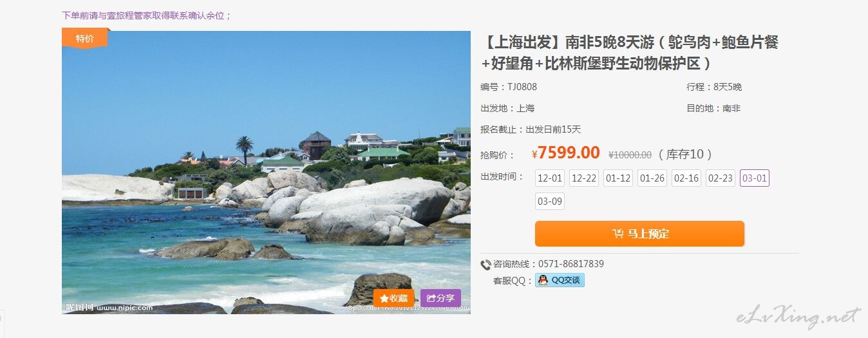Click the South Africa beach photo
The image size is (868, 338).
point(266,173)
